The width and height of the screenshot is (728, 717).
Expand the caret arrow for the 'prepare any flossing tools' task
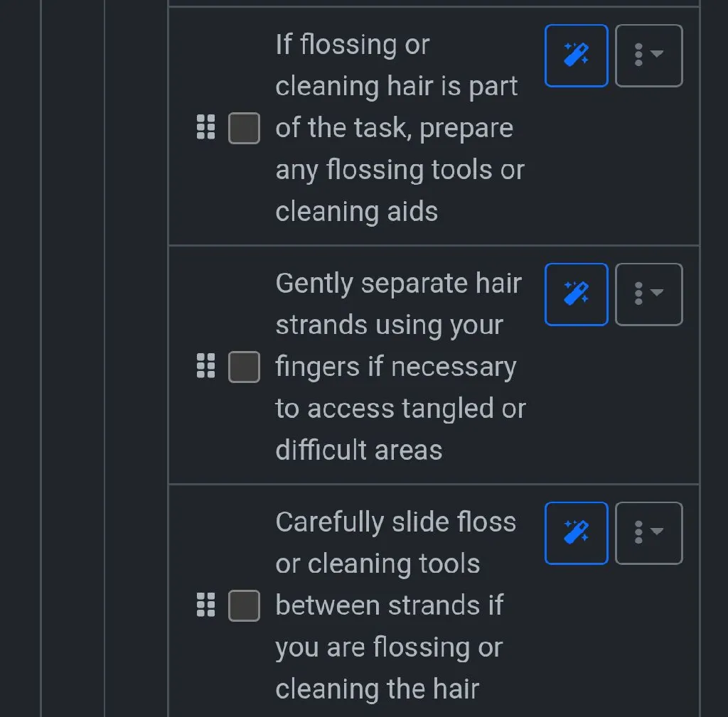coord(658,55)
